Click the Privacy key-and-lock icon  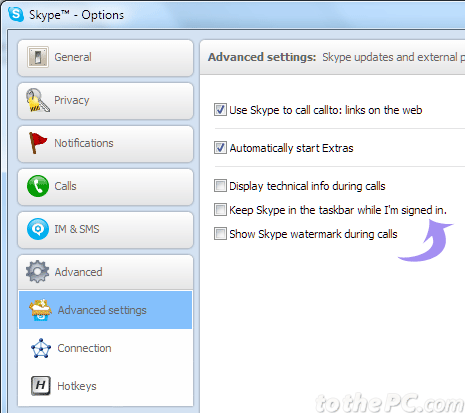38,100
